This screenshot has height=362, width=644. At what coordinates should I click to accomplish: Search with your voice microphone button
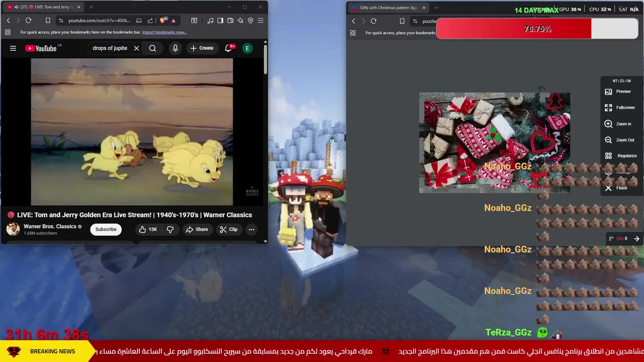[x=175, y=48]
